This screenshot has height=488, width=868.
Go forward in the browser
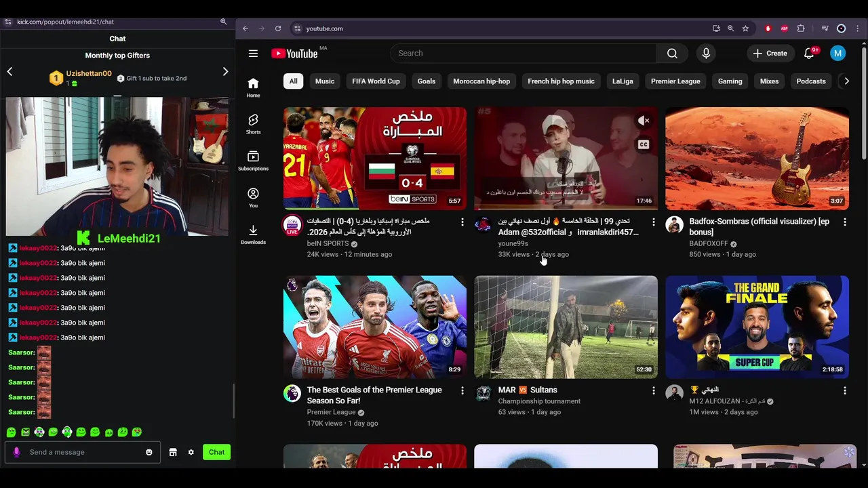[262, 28]
